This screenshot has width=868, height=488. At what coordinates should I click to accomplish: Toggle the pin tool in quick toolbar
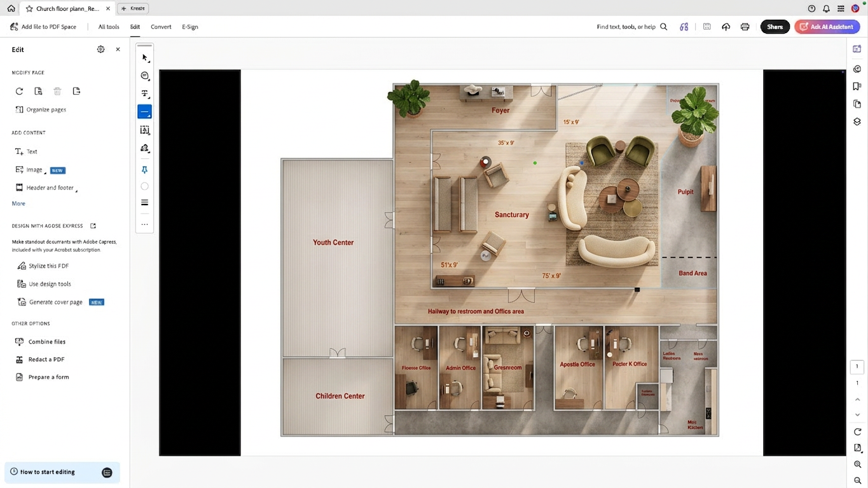144,170
